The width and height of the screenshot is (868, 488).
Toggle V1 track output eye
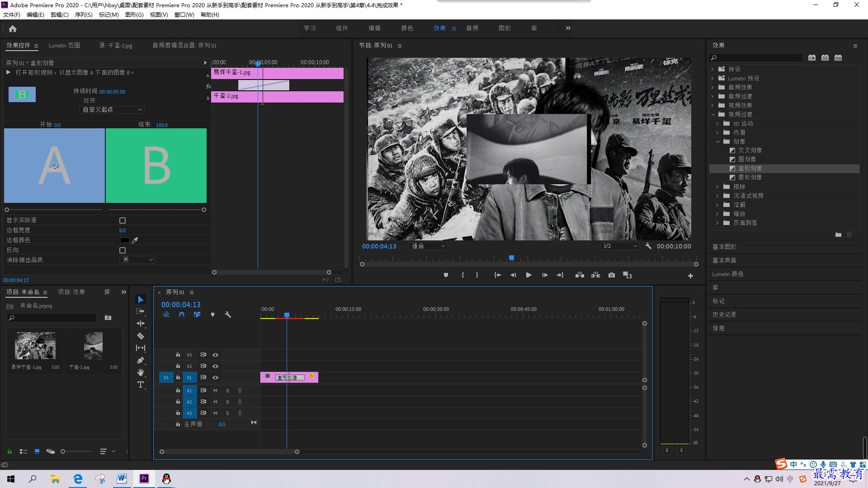point(216,377)
